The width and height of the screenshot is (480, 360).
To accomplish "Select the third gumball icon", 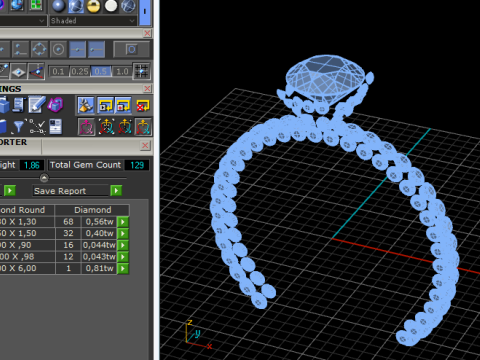I will click(x=125, y=127).
